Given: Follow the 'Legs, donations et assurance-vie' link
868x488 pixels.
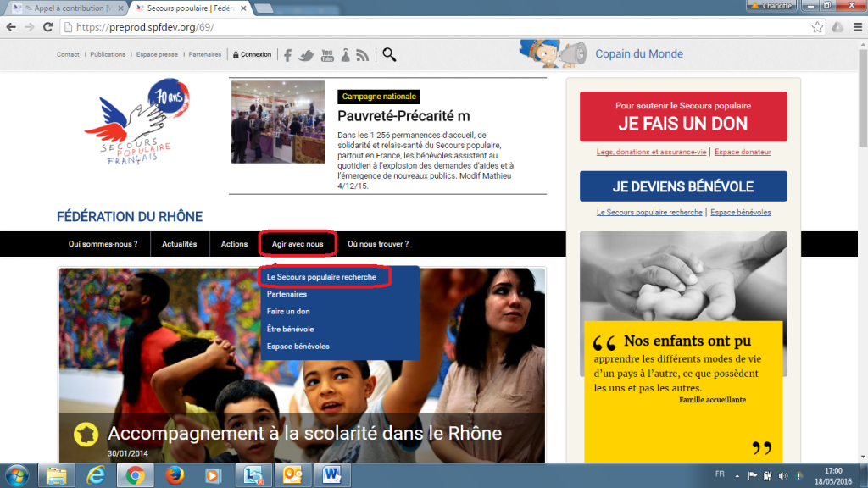Looking at the screenshot, I should click(x=651, y=152).
